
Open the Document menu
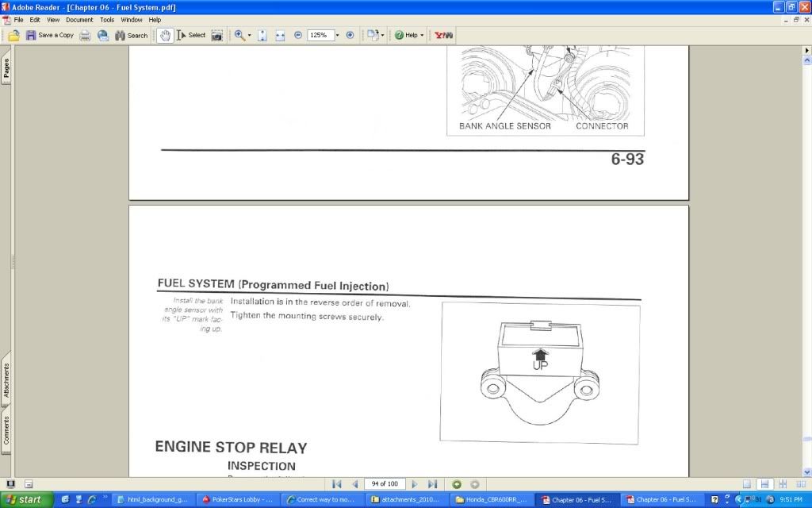tap(79, 20)
